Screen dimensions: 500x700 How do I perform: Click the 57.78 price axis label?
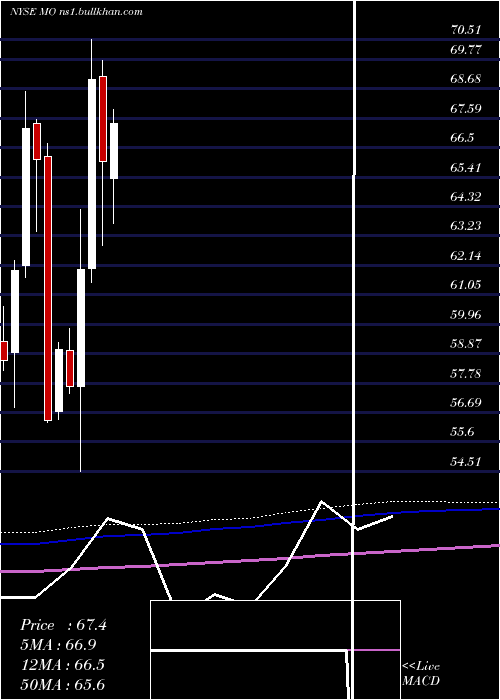[466, 373]
